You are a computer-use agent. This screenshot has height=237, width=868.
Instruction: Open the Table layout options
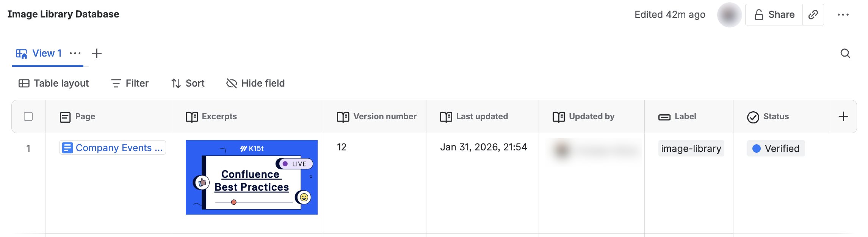coord(54,84)
